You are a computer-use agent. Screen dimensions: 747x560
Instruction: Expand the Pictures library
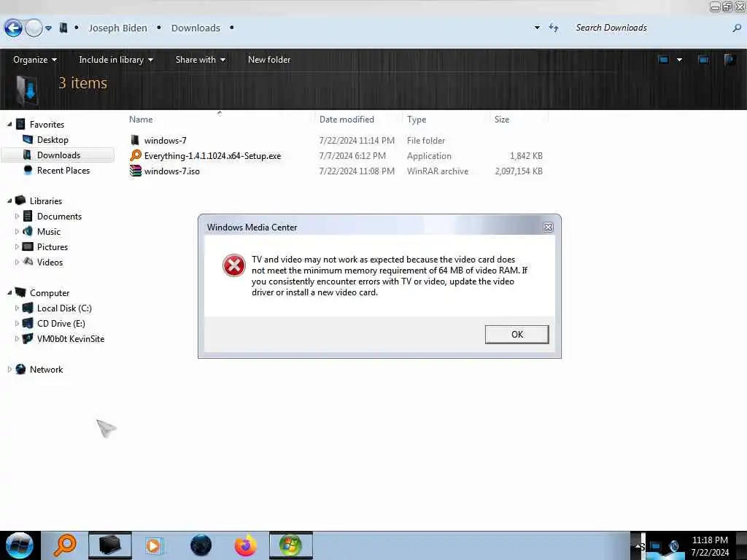click(x=17, y=246)
